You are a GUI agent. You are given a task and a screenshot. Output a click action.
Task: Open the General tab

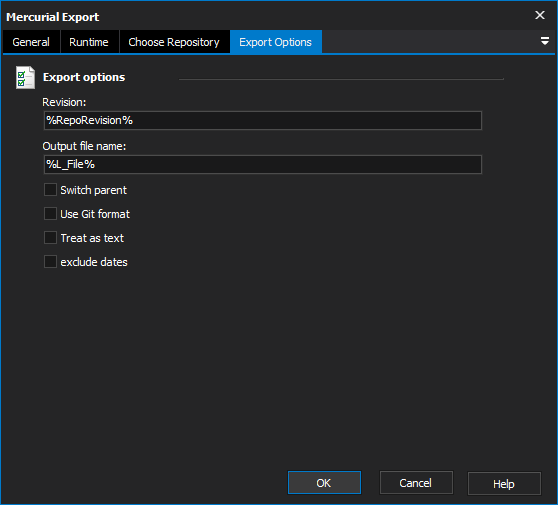coord(31,42)
